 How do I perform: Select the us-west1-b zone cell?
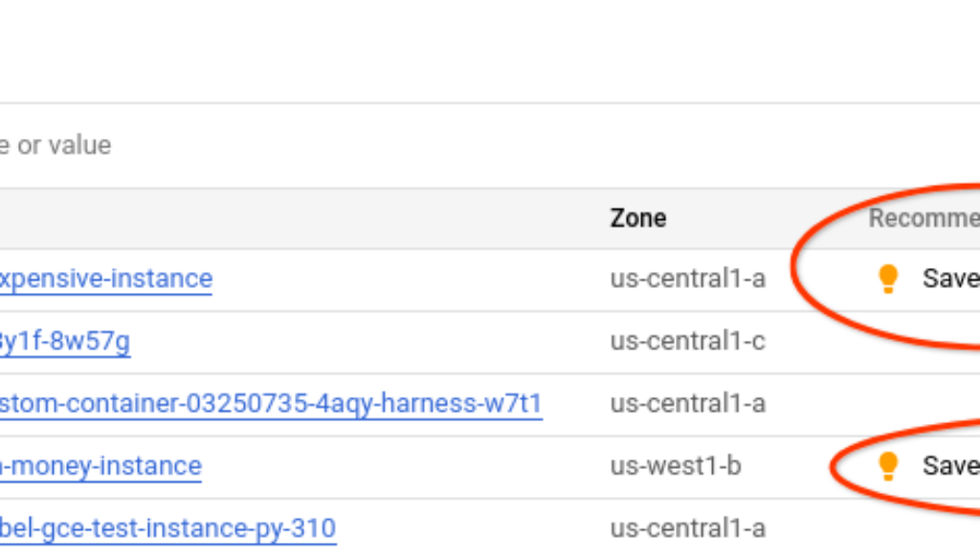click(676, 466)
